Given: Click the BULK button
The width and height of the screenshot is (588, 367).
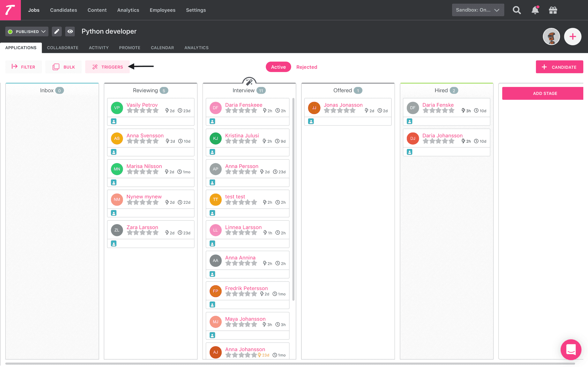Looking at the screenshot, I should 64,67.
